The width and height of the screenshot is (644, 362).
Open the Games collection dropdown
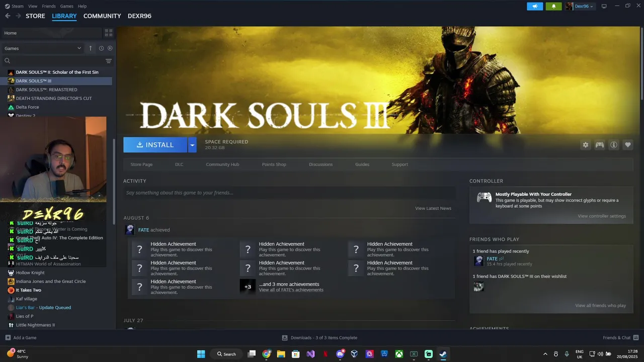coord(43,48)
